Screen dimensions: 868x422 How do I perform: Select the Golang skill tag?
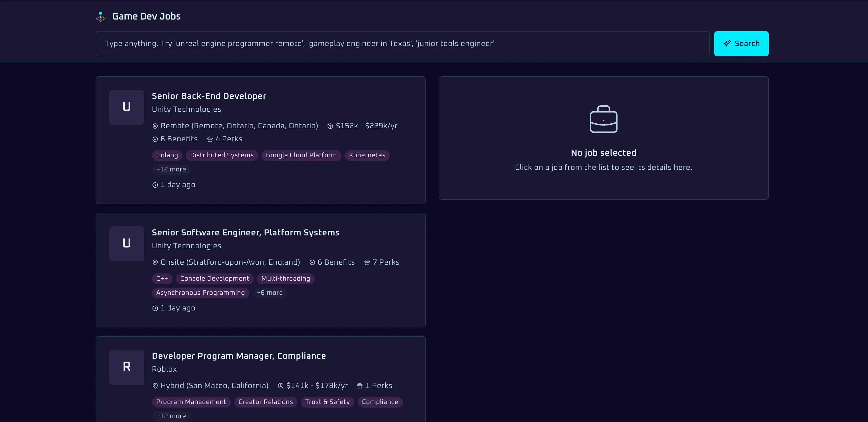coord(167,155)
